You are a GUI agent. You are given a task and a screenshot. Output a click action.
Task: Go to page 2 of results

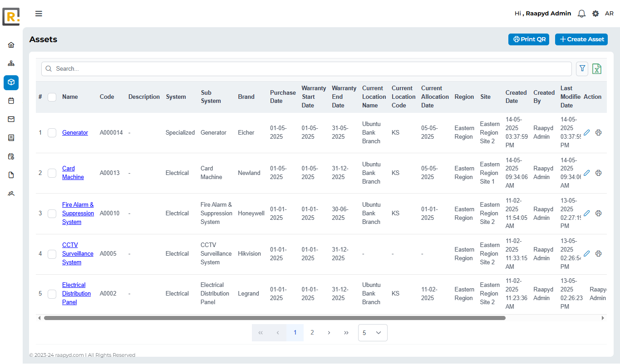312,332
